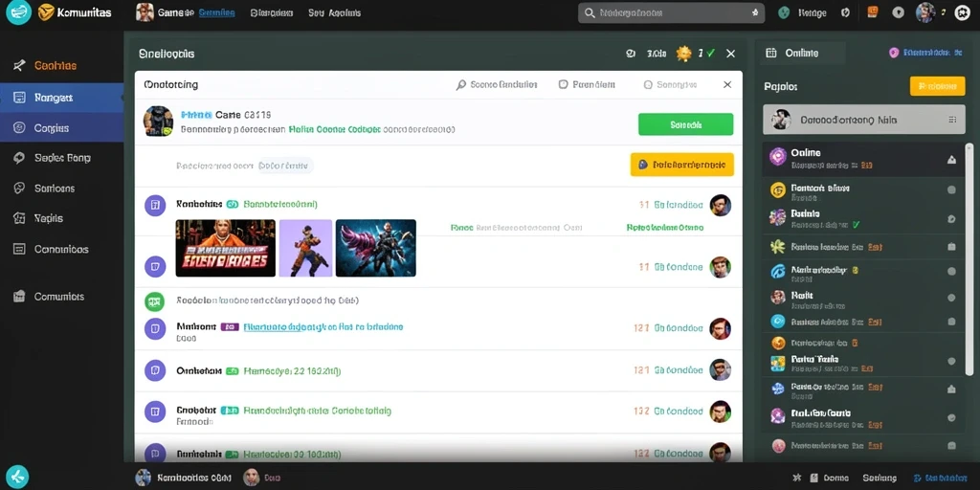
Task: Click the yellow button in the right panel
Action: (x=937, y=86)
